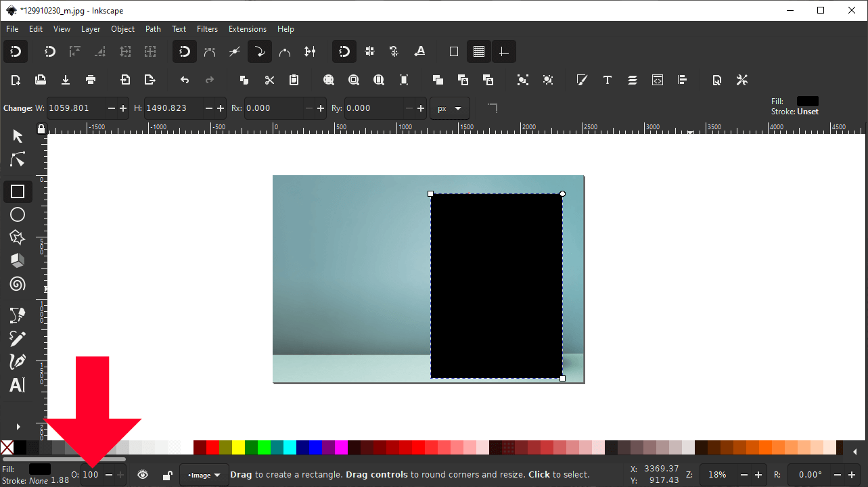Activate the Text tool in the toolbox
The width and height of the screenshot is (868, 487).
pos(18,385)
